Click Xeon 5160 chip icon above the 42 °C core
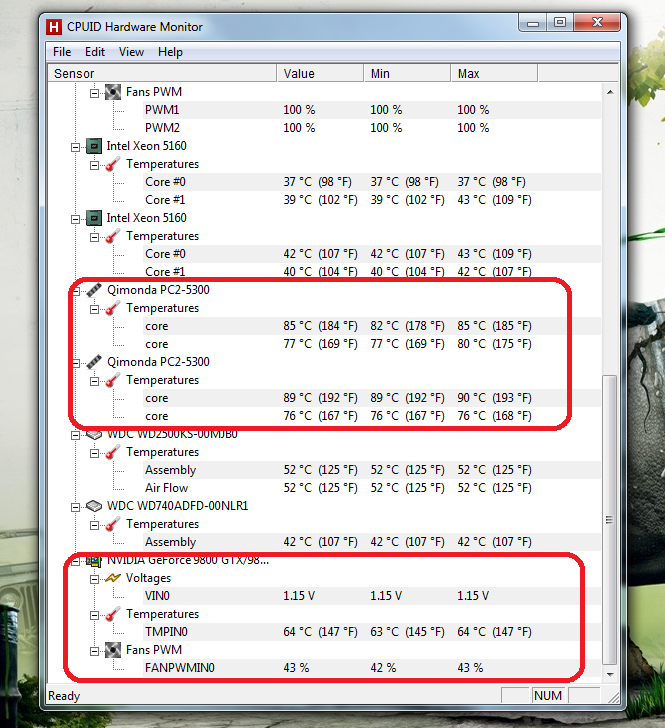 pyautogui.click(x=94, y=218)
